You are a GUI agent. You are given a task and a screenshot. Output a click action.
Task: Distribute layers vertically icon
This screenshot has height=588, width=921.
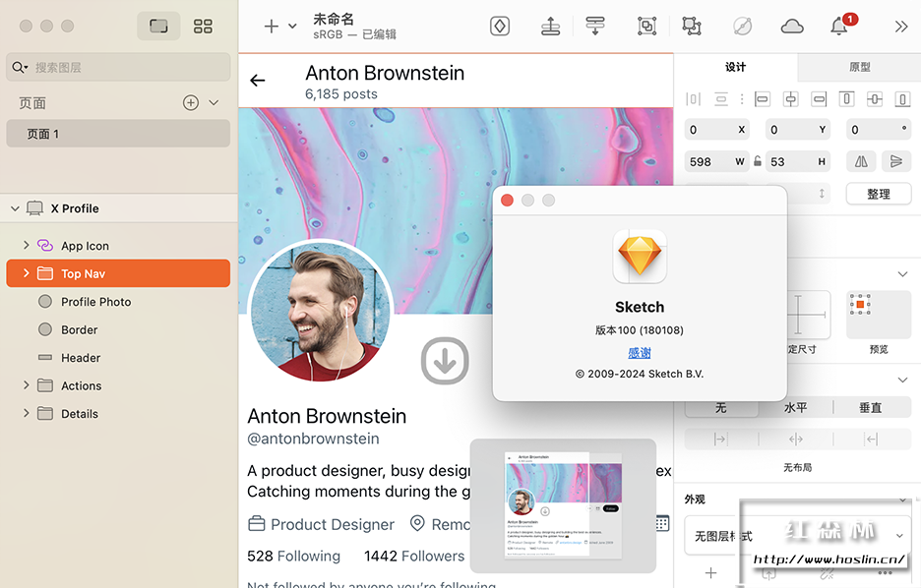coord(720,99)
